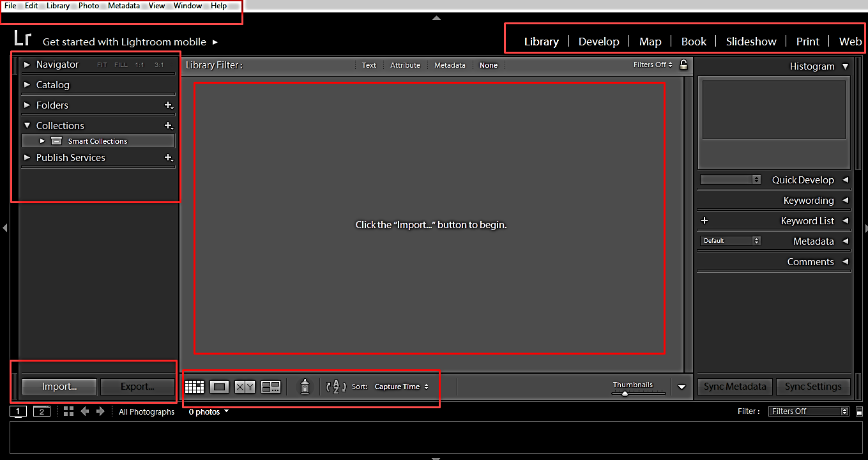Image resolution: width=868 pixels, height=460 pixels.
Task: Open toolbar content dropdown arrow
Action: [681, 387]
